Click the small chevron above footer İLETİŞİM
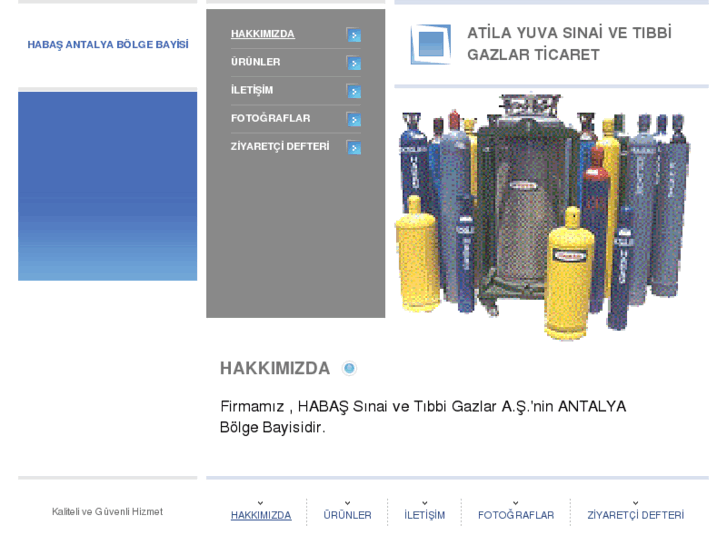Viewport: 727px width, 545px height. click(x=424, y=503)
